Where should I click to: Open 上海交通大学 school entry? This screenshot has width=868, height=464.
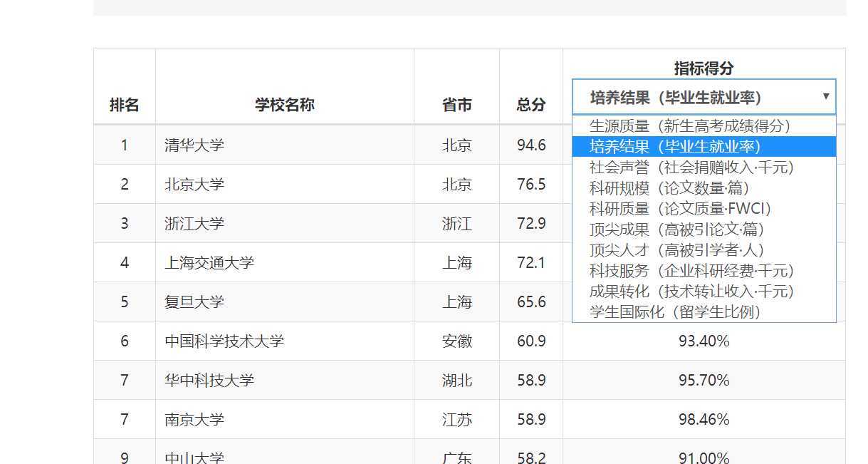[x=209, y=263]
